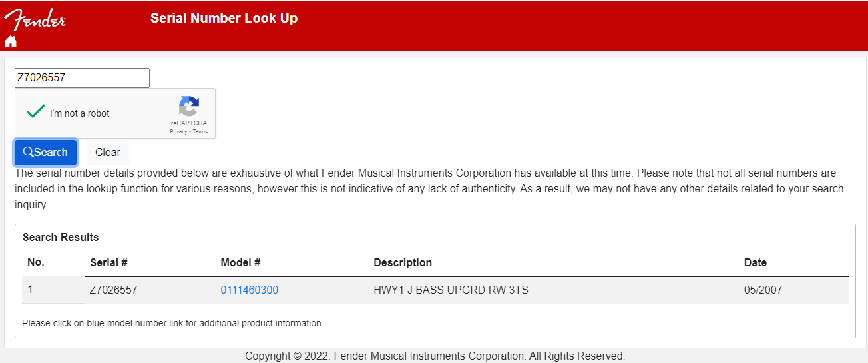Click into the serial number input field
The width and height of the screenshot is (868, 363).
coord(82,78)
